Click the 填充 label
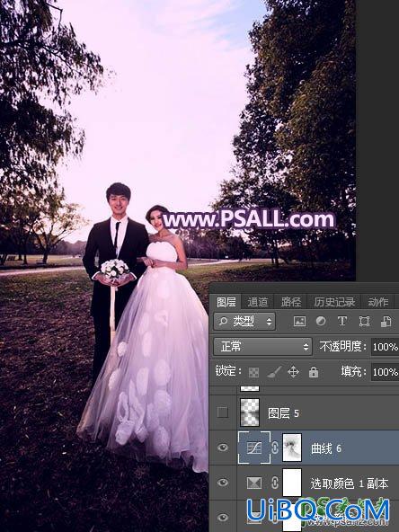399x532 pixels. click(353, 372)
